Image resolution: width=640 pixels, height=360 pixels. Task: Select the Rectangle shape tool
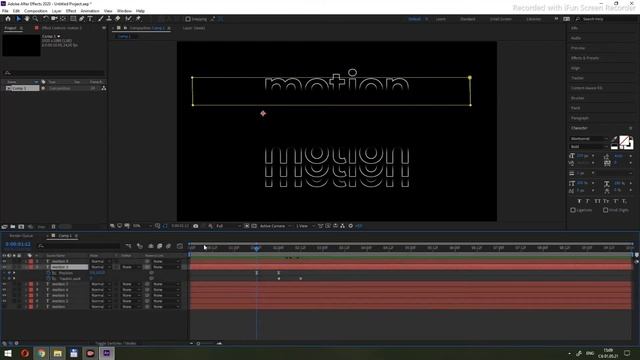(x=73, y=19)
